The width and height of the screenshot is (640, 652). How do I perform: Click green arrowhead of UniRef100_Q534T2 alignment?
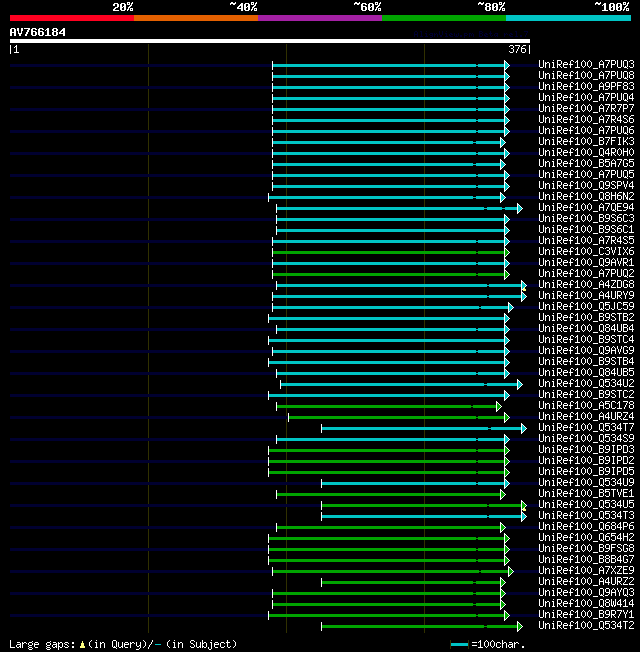[520, 626]
